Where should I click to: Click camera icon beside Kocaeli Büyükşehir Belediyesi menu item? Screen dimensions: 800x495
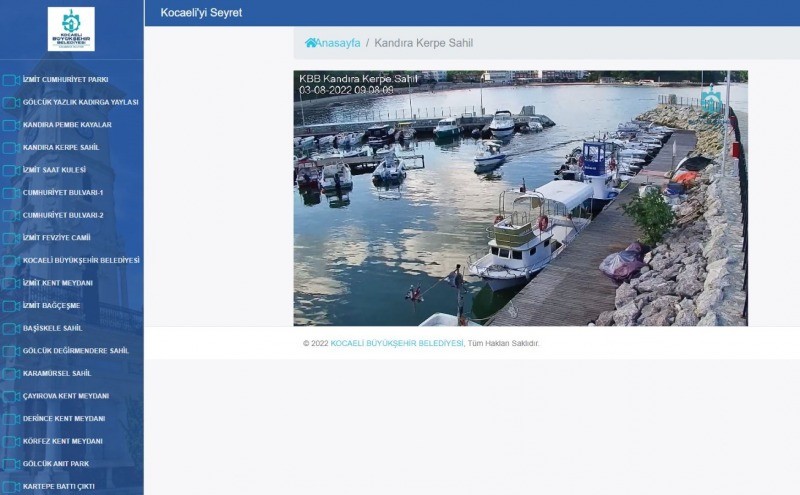11,261
